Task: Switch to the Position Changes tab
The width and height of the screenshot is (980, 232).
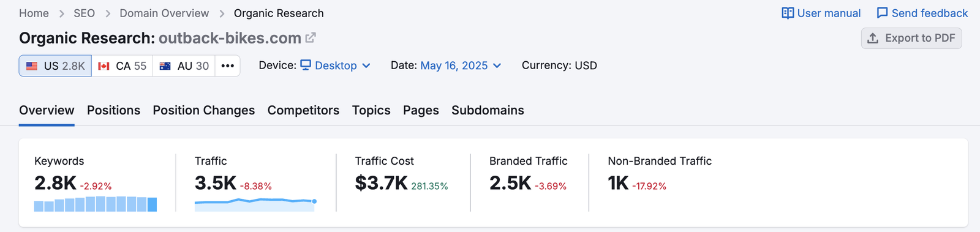Action: click(x=204, y=110)
